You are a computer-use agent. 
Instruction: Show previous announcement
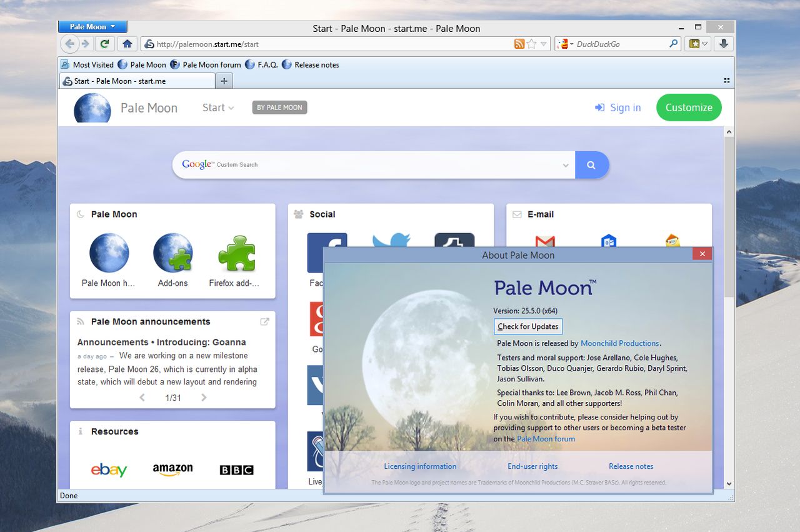point(142,398)
